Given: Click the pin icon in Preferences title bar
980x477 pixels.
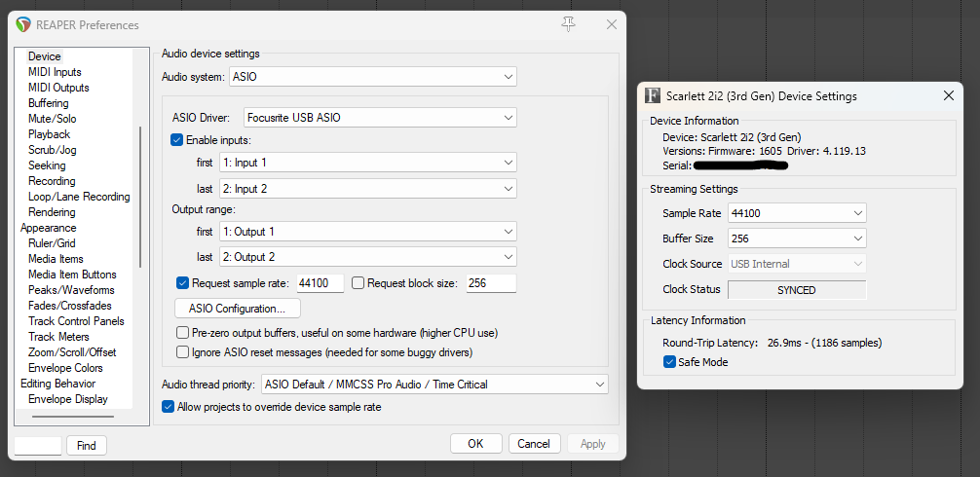Looking at the screenshot, I should (568, 25).
